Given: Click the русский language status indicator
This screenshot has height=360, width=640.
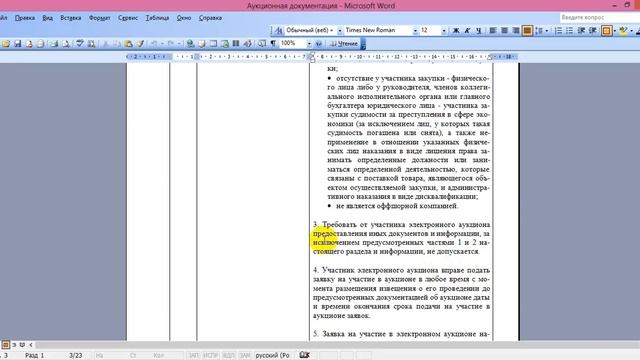Looking at the screenshot, I should pos(272,356).
